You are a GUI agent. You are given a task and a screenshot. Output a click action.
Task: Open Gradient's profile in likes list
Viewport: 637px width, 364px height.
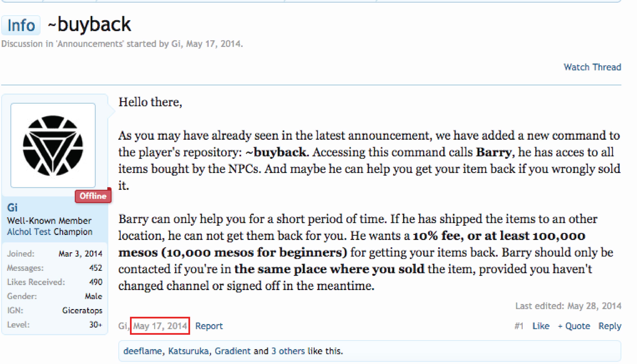pyautogui.click(x=232, y=351)
